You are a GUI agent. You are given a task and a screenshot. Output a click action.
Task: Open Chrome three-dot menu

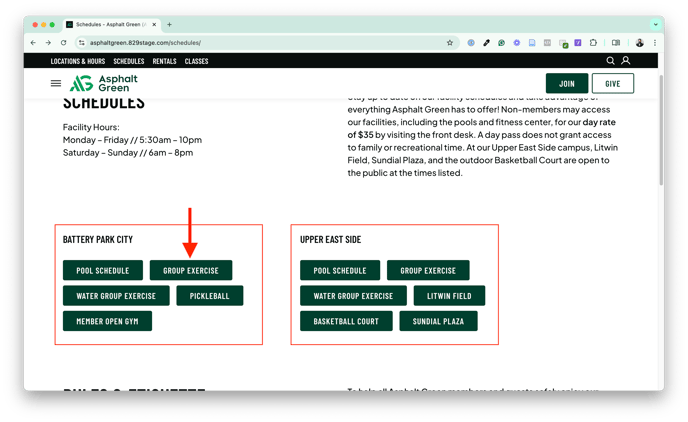pos(655,43)
